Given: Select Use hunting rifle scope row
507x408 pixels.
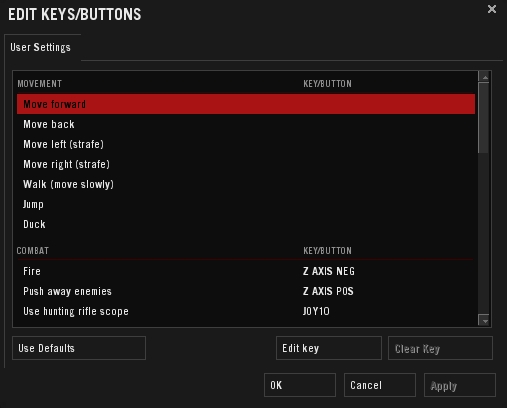Looking at the screenshot, I should (x=246, y=311).
